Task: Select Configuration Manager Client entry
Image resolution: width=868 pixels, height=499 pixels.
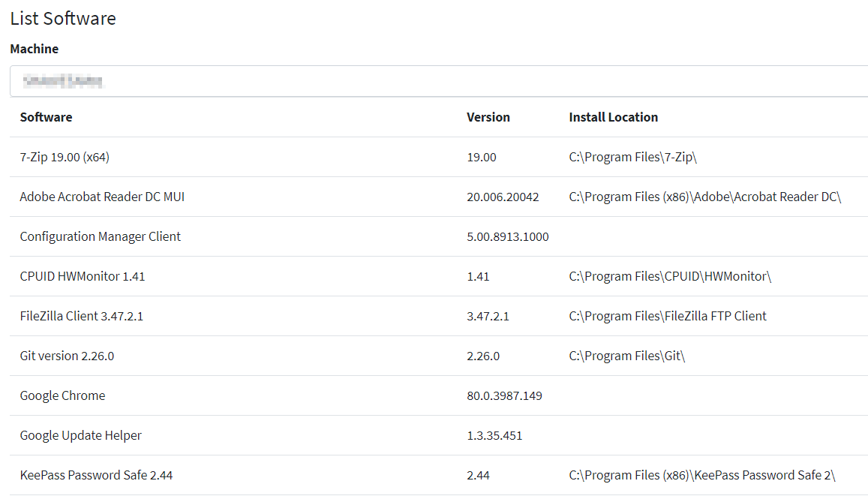Action: coord(101,237)
